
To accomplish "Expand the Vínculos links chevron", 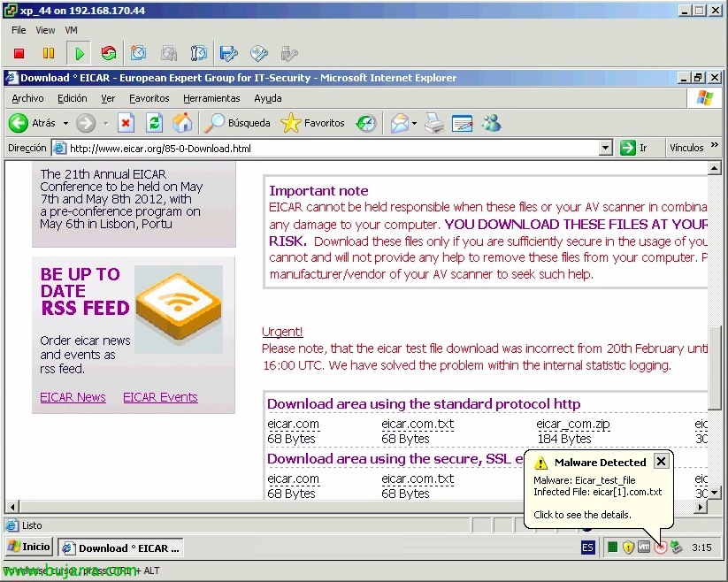I will [715, 145].
